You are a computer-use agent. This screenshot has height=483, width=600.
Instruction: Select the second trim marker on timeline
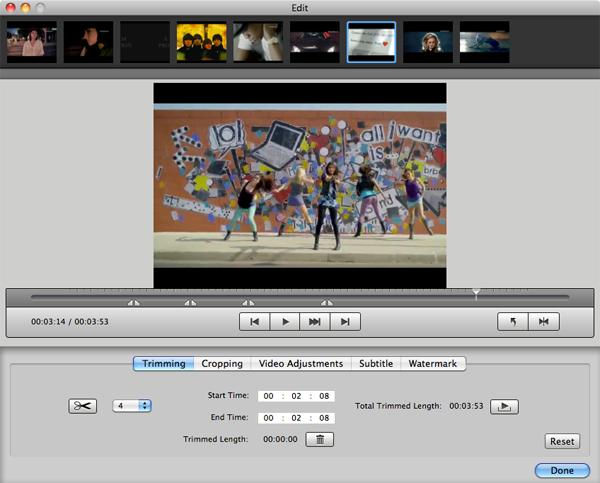[x=190, y=303]
